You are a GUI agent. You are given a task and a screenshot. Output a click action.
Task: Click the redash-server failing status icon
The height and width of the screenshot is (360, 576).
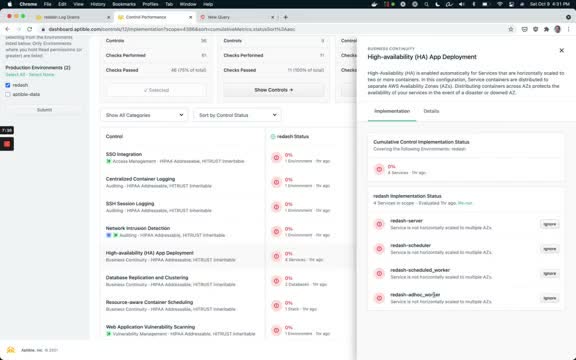[379, 224]
